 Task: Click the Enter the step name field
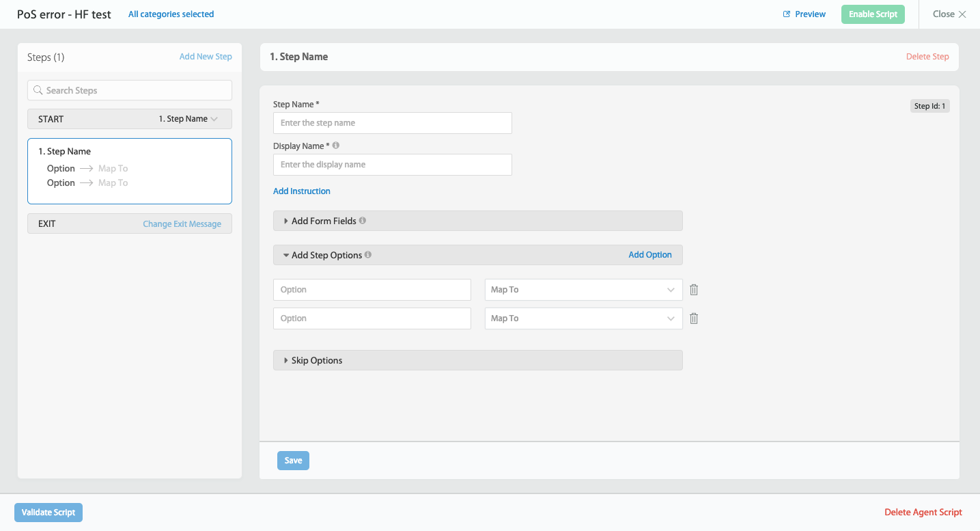click(x=392, y=122)
